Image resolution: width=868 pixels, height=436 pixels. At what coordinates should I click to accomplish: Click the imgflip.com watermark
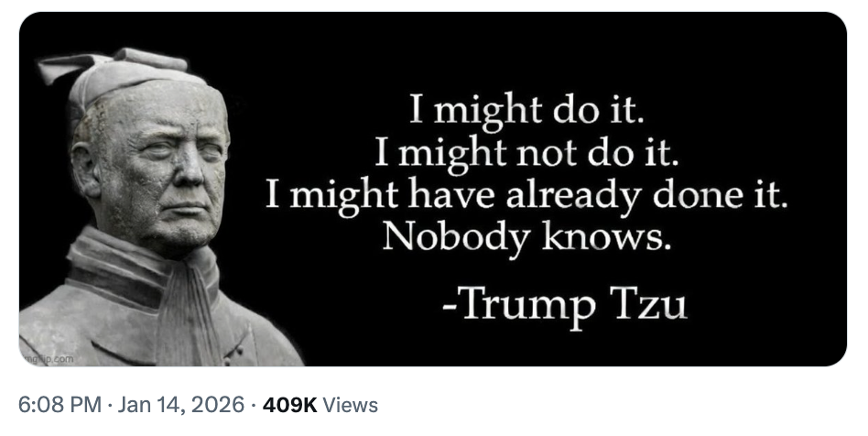pos(48,359)
